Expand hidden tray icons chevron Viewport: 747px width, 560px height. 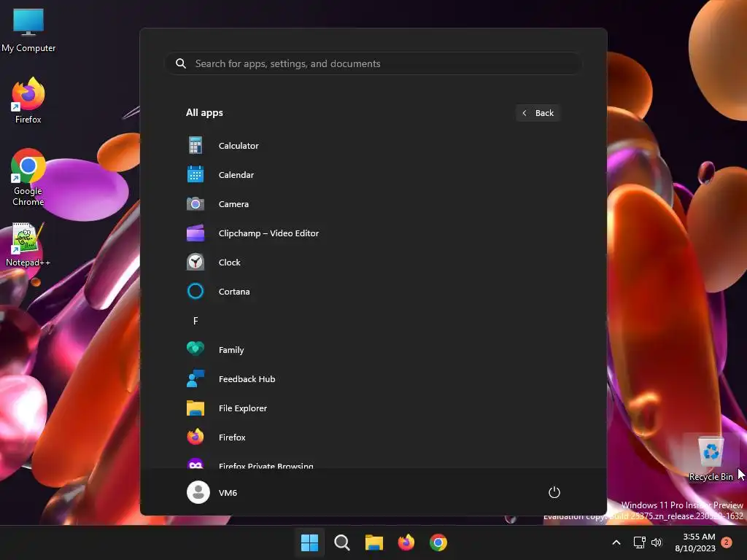tap(616, 542)
